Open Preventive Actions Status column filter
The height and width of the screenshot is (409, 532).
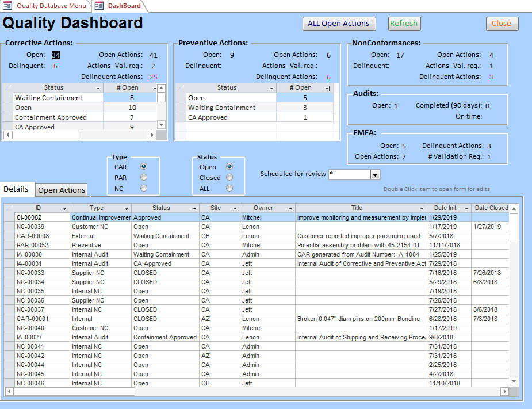pos(271,88)
